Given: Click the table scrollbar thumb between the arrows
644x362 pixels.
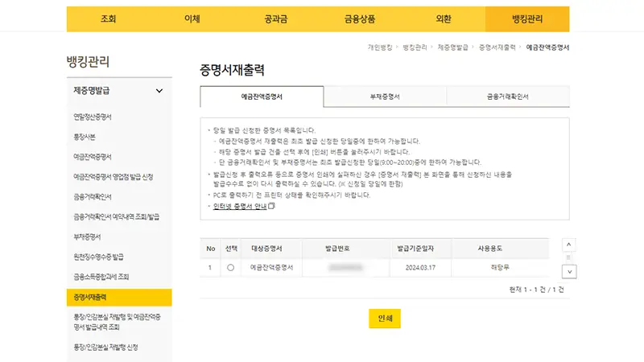Looking at the screenshot, I should [x=569, y=257].
